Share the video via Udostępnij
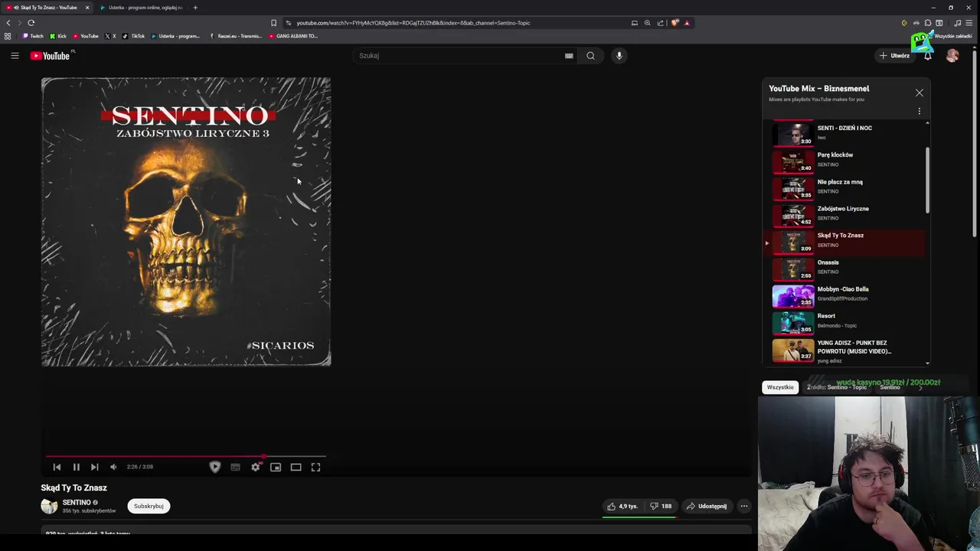The width and height of the screenshot is (980, 551). pyautogui.click(x=706, y=506)
